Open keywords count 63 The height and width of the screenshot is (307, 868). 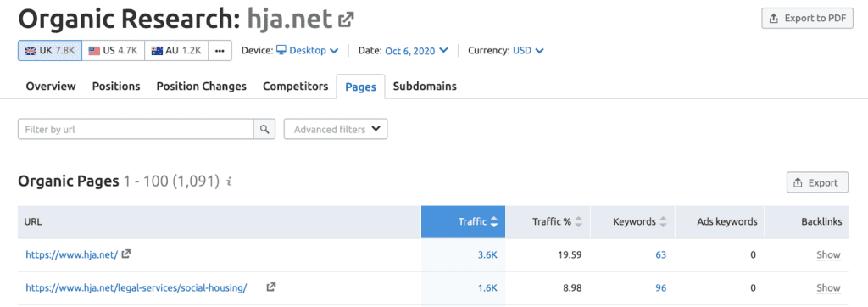pyautogui.click(x=660, y=255)
